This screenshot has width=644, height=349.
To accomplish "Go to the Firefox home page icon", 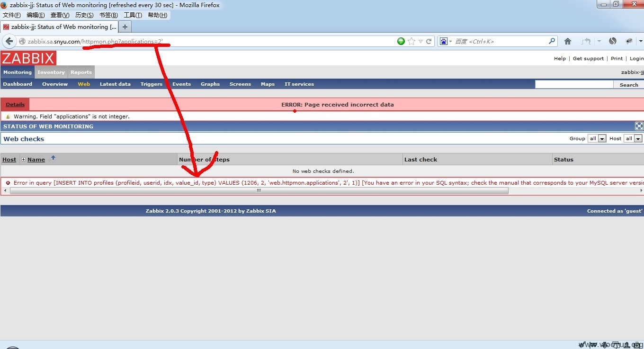I will [x=568, y=41].
